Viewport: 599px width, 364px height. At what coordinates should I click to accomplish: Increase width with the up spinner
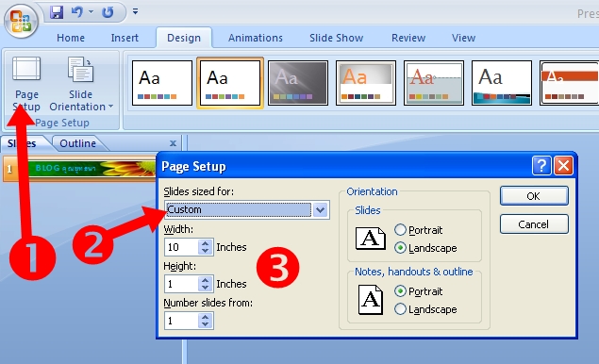tap(206, 243)
